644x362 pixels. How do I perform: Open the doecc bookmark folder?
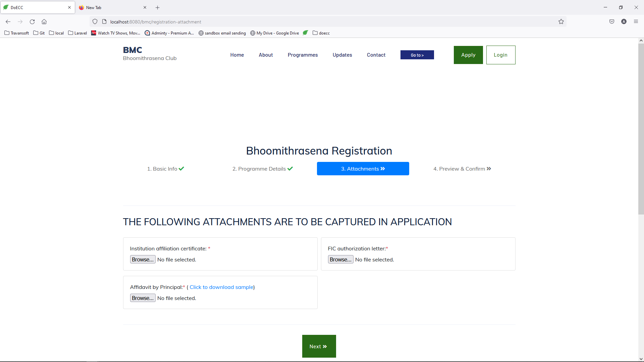[321, 33]
